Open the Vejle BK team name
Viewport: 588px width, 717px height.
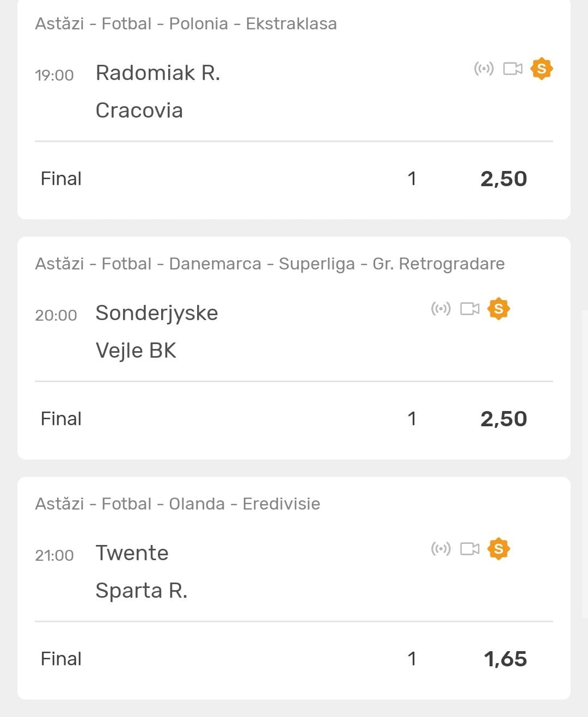(136, 351)
